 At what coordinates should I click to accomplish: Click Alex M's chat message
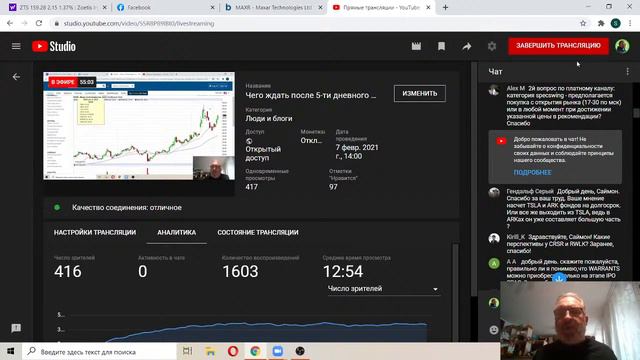pyautogui.click(x=563, y=106)
